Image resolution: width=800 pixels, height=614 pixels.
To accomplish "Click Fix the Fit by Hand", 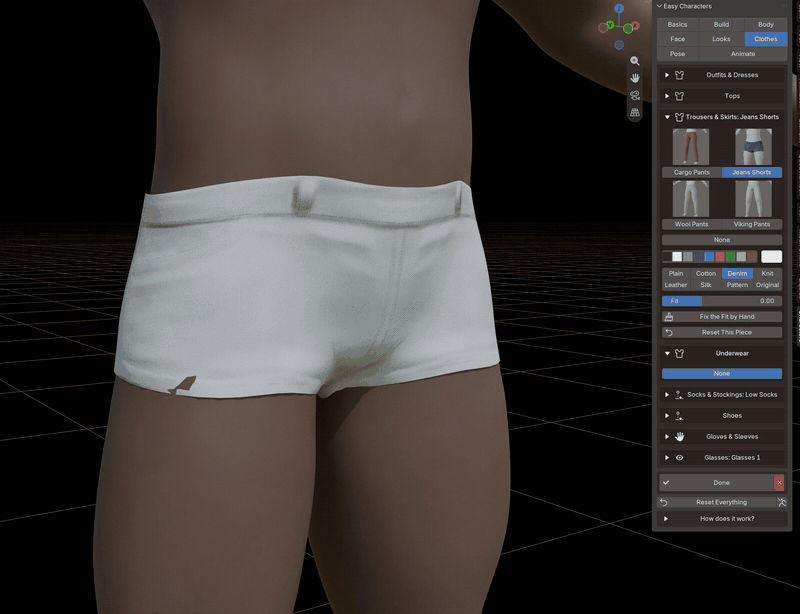I will [722, 317].
